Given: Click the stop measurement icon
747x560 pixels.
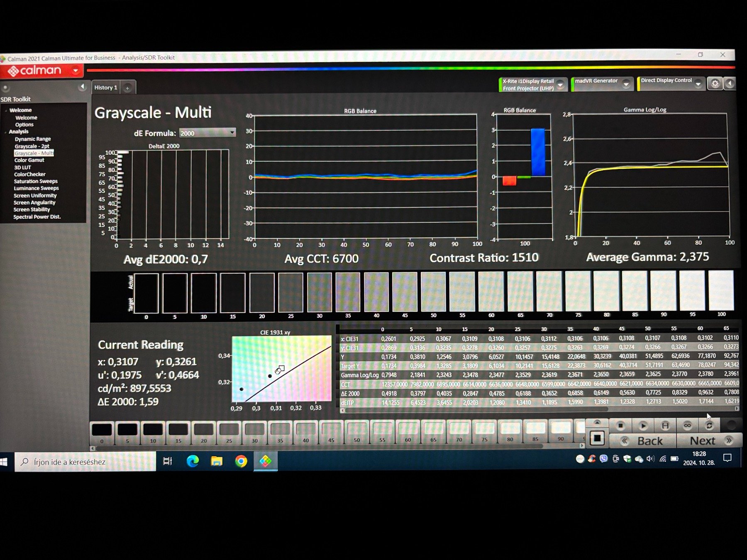Looking at the screenshot, I should point(620,426).
